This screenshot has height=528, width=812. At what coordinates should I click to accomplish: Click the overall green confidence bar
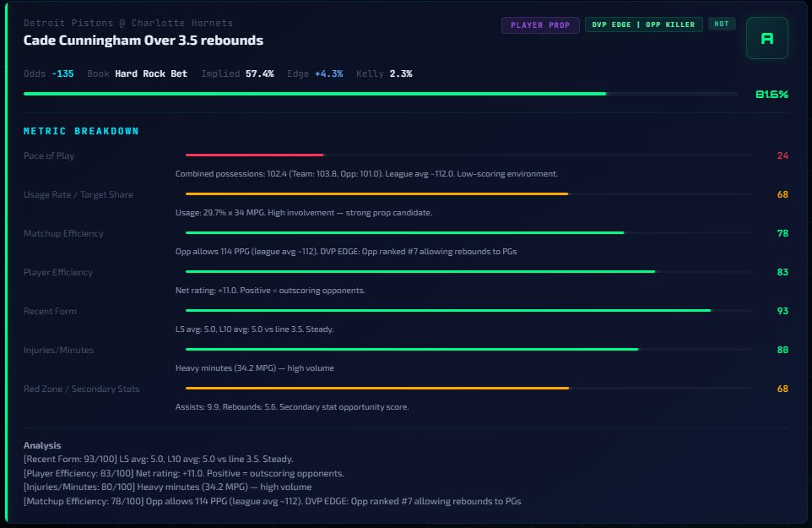[315, 94]
